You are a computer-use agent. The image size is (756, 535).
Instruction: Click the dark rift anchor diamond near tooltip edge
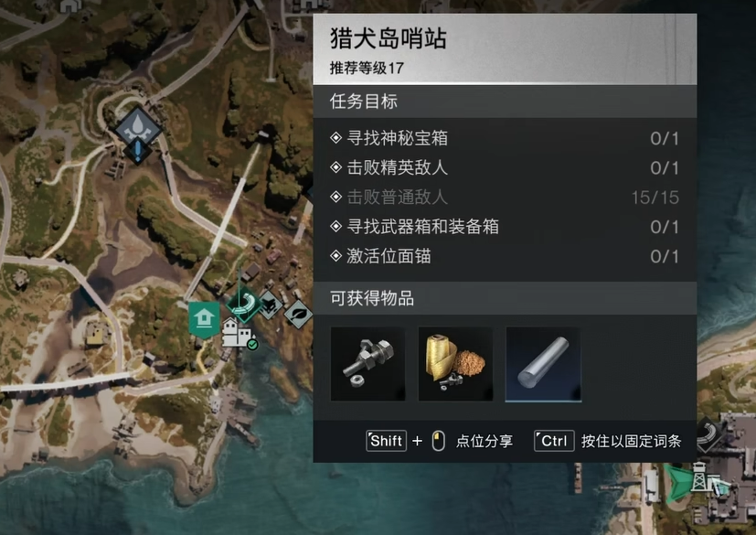[708, 434]
